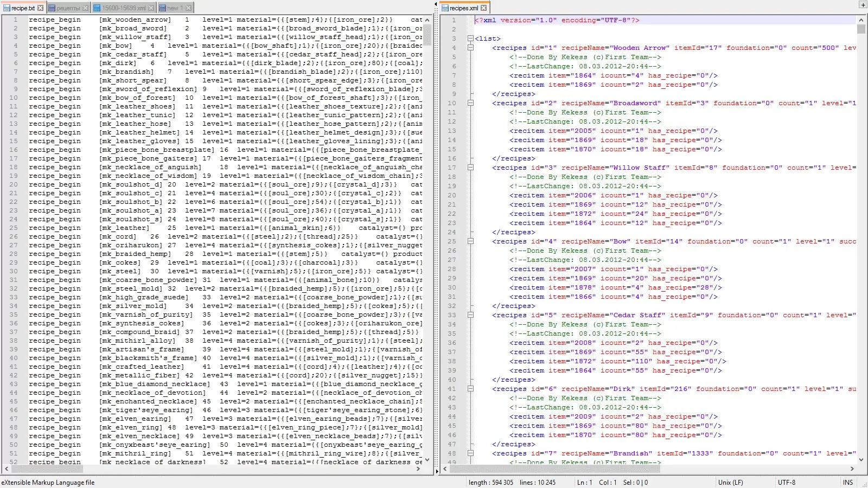Click [mk_oriharukon] in recipe.txt
The height and width of the screenshot is (488, 868).
coord(130,245)
